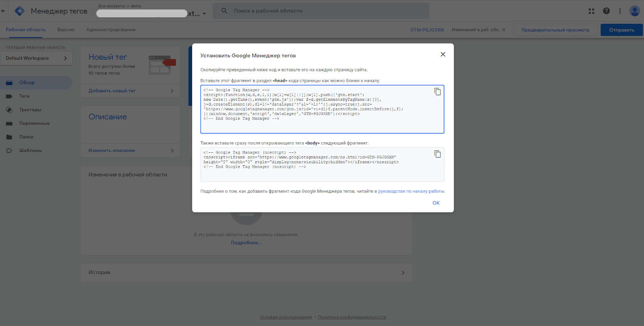Image resolution: width=644 pixels, height=326 pixels.
Task: Expand the Добавить новый тег chevron
Action: [172, 91]
